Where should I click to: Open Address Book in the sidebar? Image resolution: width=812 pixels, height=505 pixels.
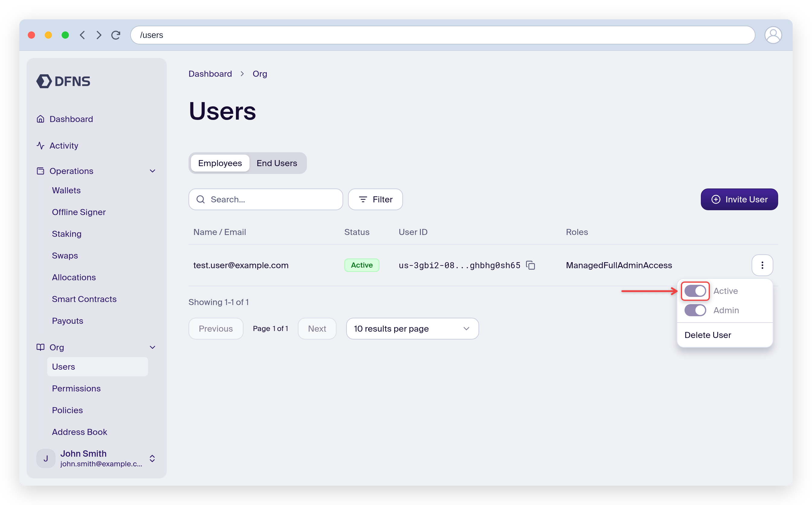click(x=79, y=432)
